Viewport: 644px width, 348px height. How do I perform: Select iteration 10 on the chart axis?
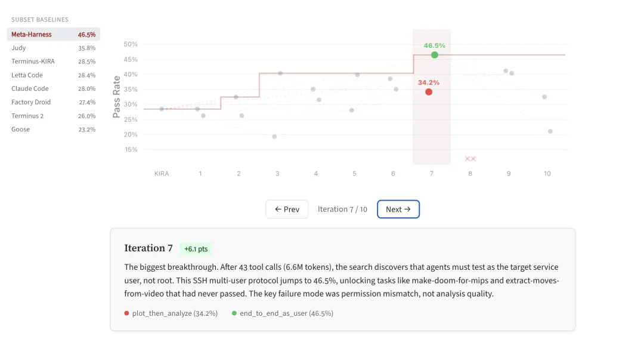(547, 174)
